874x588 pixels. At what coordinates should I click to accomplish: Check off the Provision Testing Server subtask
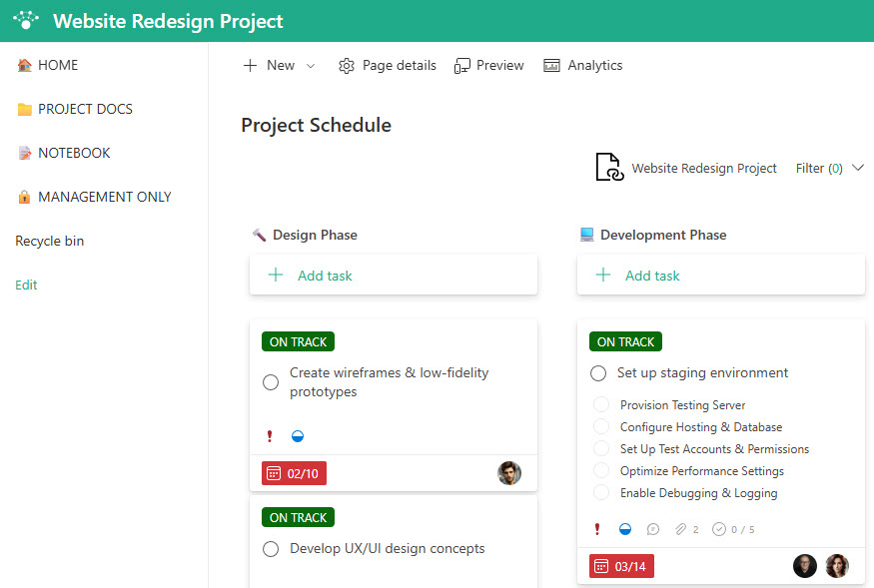[600, 404]
